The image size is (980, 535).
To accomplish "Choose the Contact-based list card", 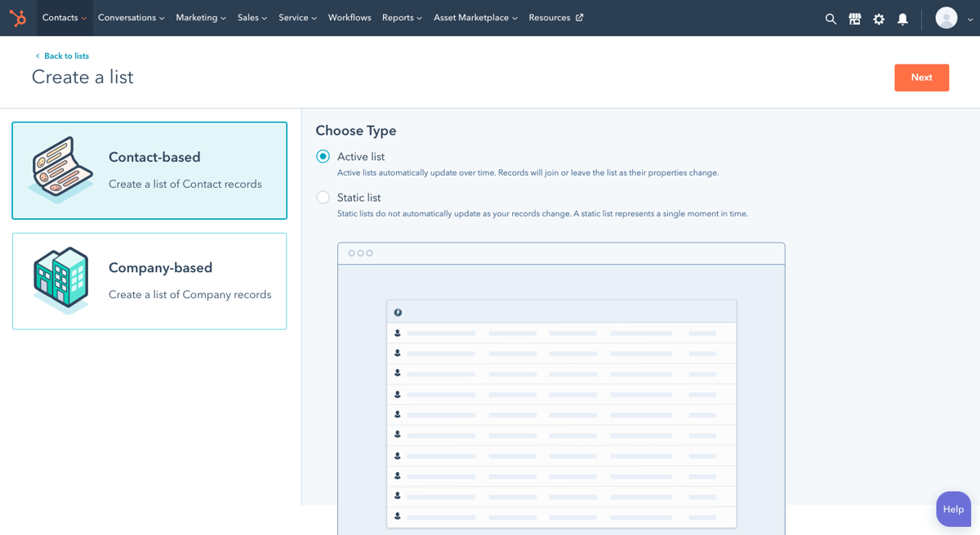I will 149,171.
